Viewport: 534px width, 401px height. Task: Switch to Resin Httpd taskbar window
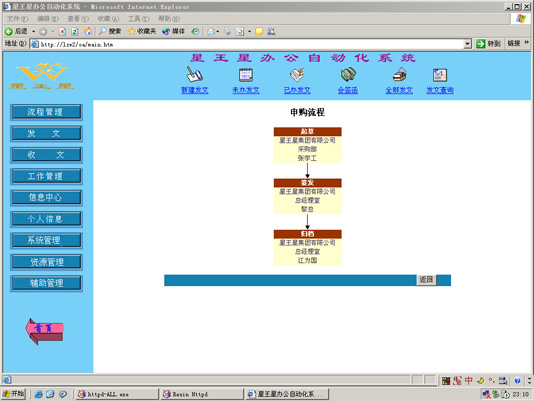pyautogui.click(x=202, y=394)
